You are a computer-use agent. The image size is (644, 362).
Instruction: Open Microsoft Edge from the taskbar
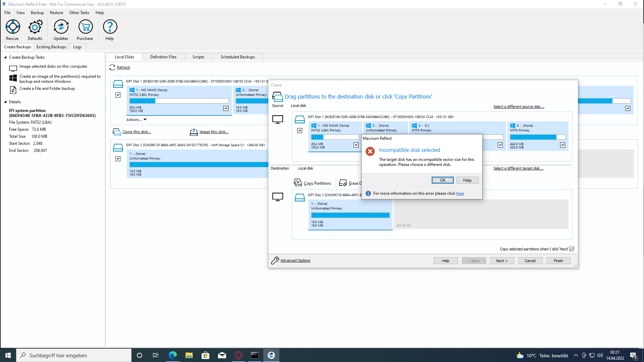click(173, 355)
